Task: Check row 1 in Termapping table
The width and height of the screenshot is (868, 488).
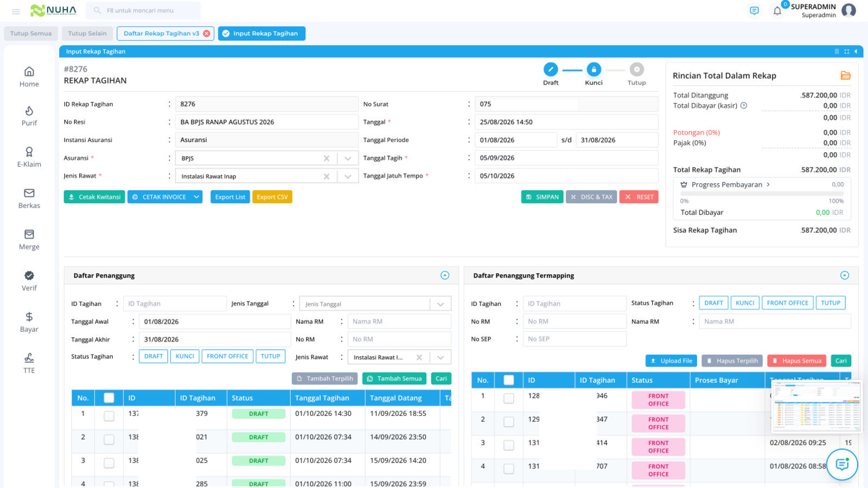Action: [x=509, y=399]
